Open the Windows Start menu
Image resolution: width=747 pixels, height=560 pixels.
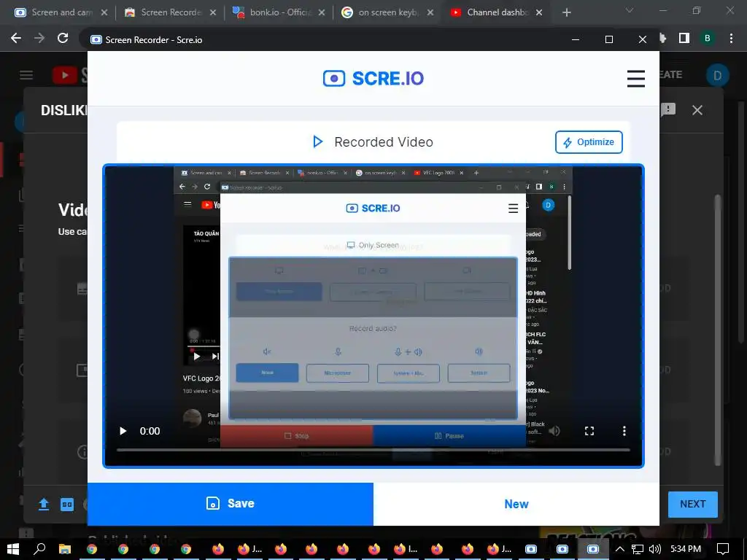tap(12, 549)
